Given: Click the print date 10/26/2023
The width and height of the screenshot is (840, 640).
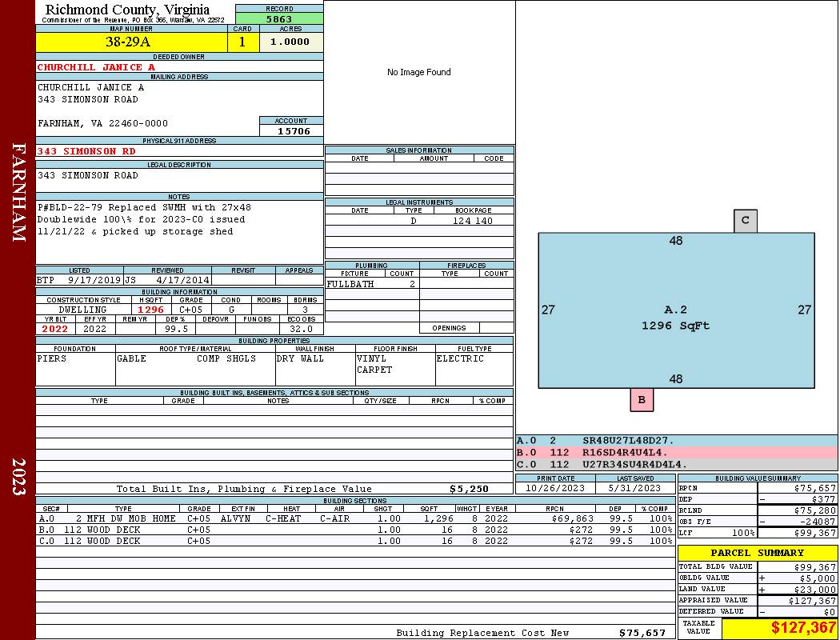Looking at the screenshot, I should click(555, 489).
